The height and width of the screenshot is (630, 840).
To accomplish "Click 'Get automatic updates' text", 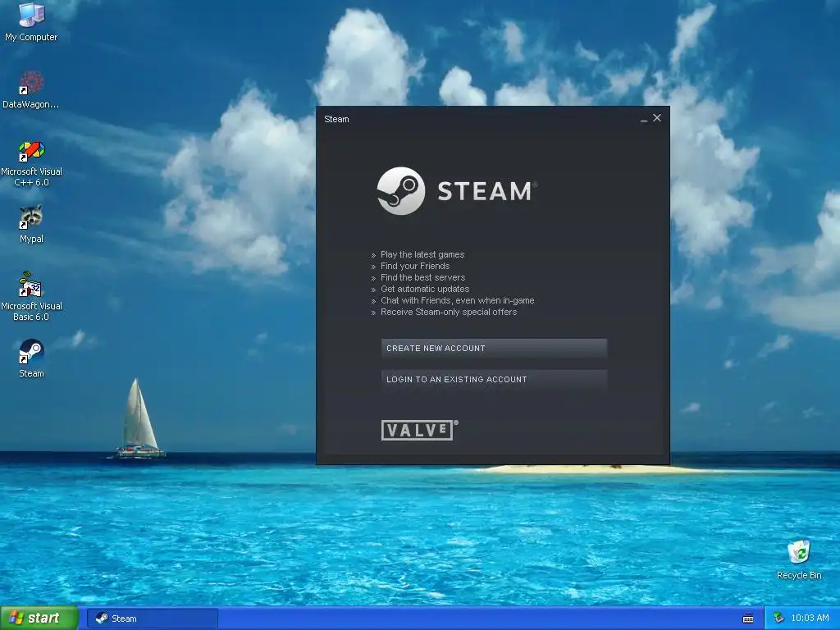I will click(425, 289).
